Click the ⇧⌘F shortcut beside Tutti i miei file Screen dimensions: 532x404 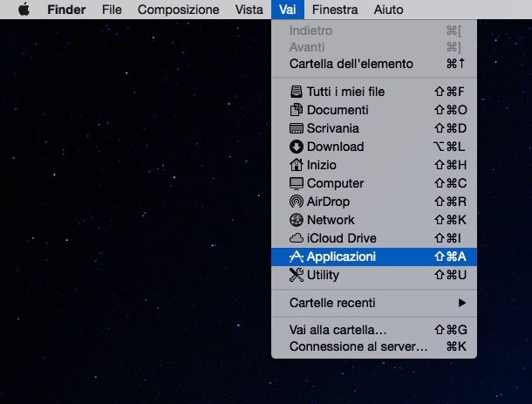click(x=449, y=92)
